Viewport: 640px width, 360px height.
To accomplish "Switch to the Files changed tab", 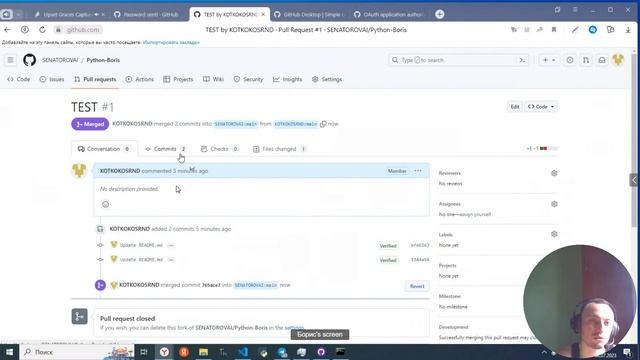I will click(280, 149).
